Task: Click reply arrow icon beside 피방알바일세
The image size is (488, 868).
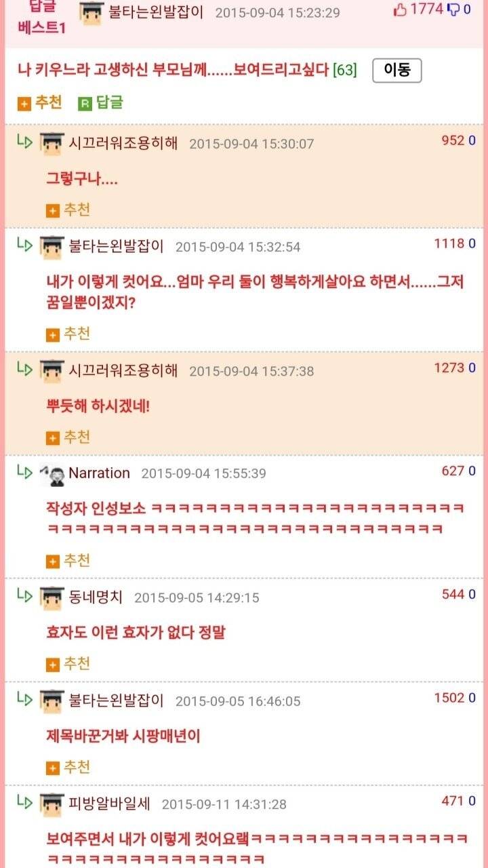Action: pos(24,803)
